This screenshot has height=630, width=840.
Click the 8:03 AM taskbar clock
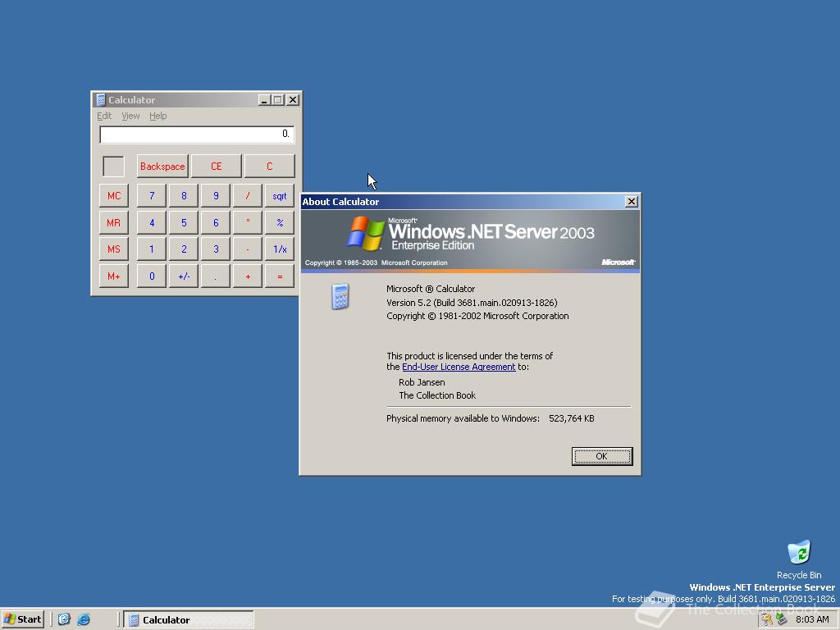[812, 619]
